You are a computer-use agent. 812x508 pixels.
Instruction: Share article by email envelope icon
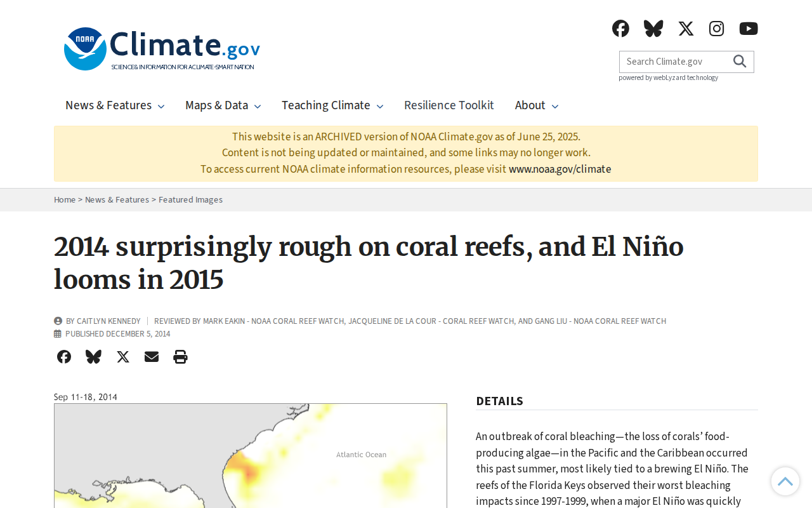pyautogui.click(x=152, y=357)
